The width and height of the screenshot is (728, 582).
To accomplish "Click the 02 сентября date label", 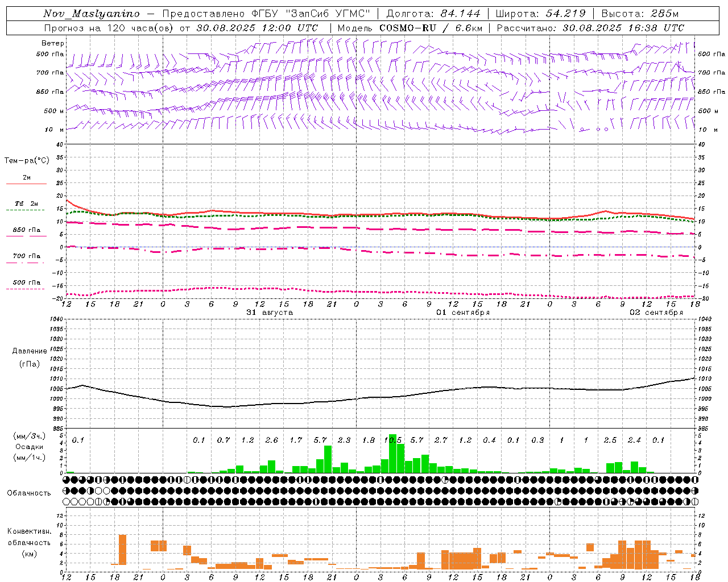I will click(656, 313).
